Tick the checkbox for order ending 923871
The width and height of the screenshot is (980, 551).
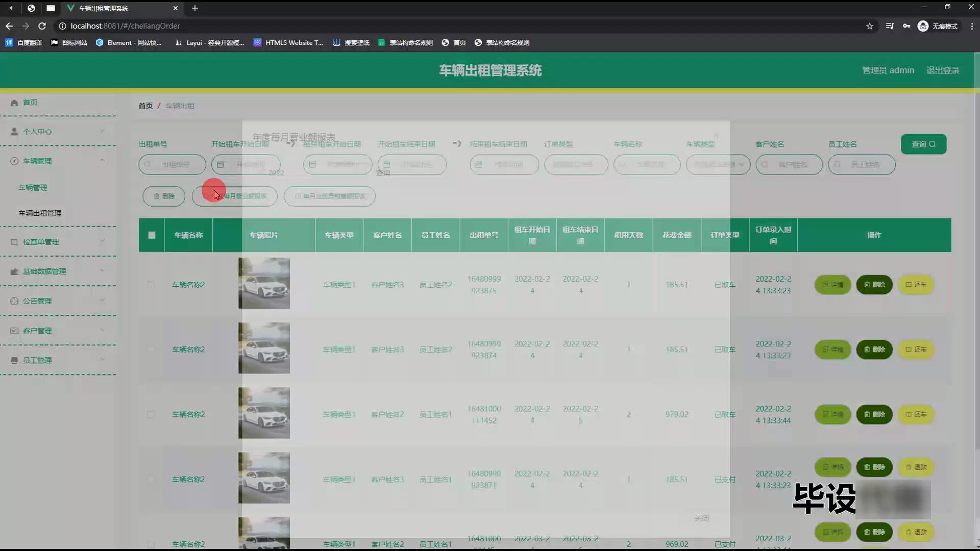point(151,479)
